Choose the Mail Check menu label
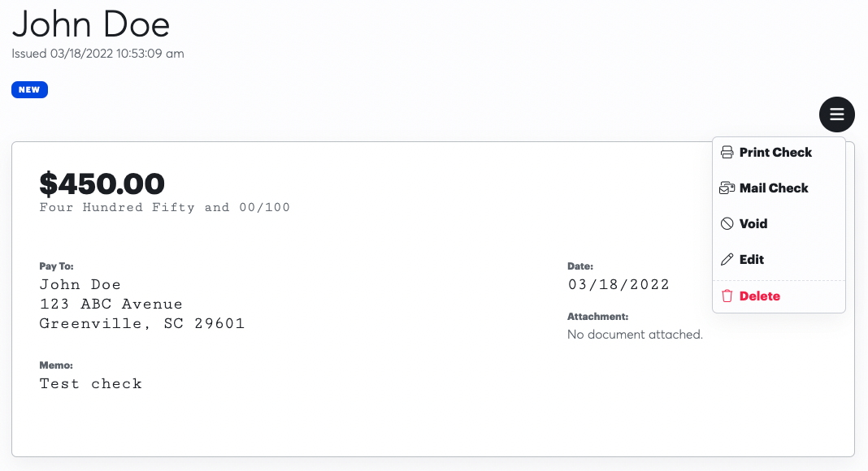The height and width of the screenshot is (471, 868). point(774,188)
